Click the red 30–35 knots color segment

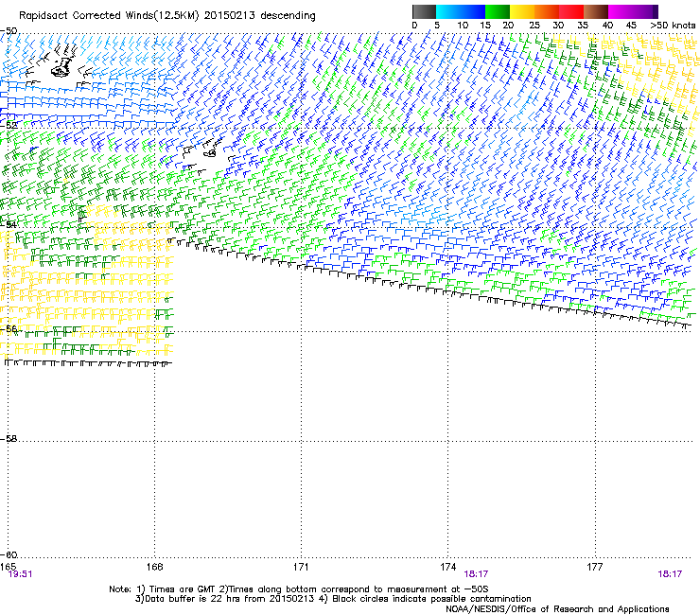click(571, 11)
